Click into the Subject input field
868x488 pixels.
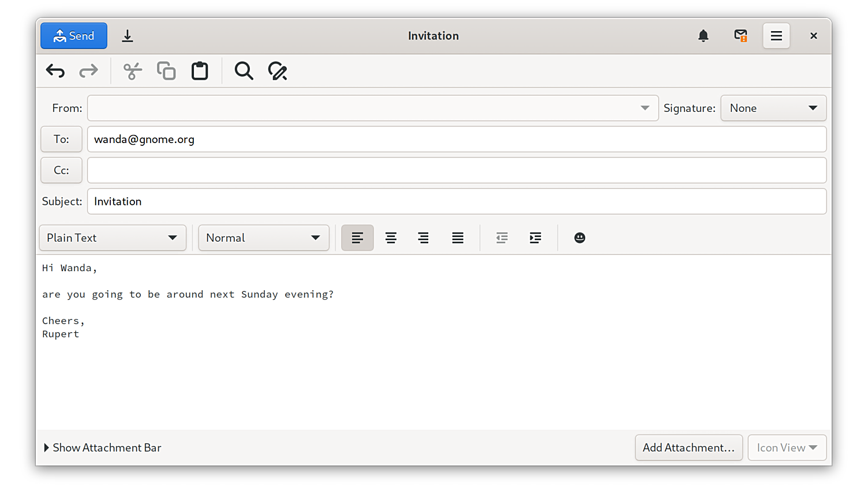click(x=456, y=201)
